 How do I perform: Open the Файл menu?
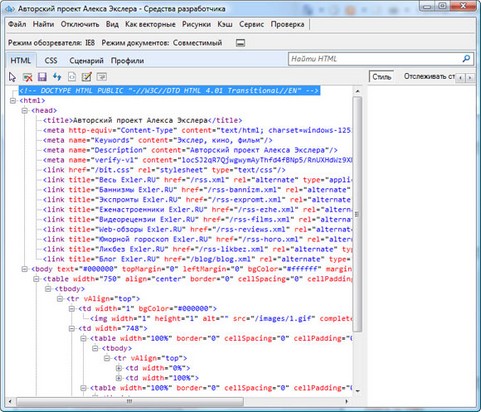tap(17, 24)
